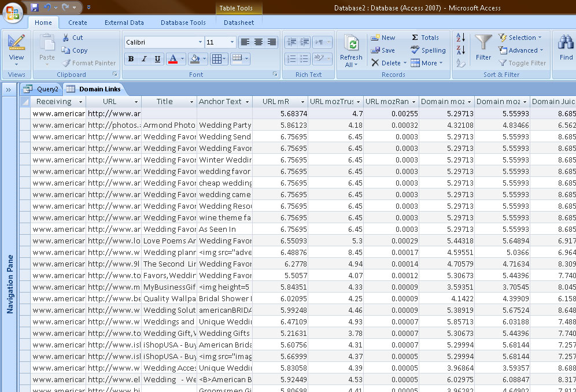The height and width of the screenshot is (392, 576).
Task: Click the Gridlines icon
Action: click(x=217, y=59)
